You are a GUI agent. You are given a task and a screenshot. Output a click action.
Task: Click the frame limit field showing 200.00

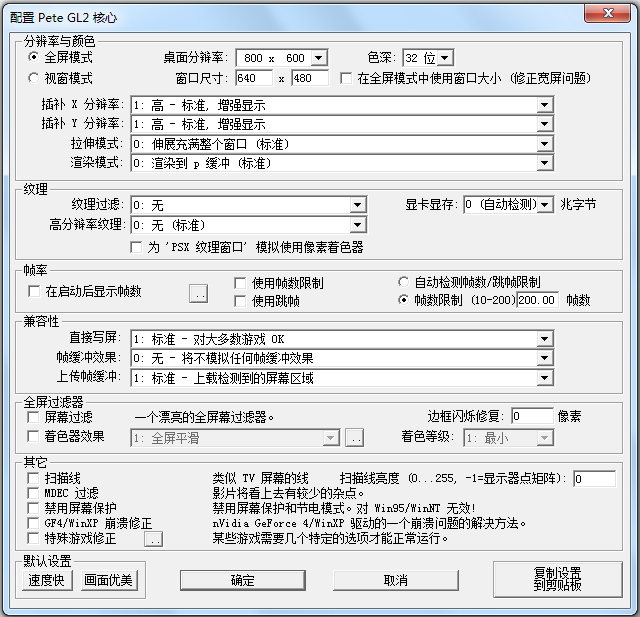(x=538, y=300)
